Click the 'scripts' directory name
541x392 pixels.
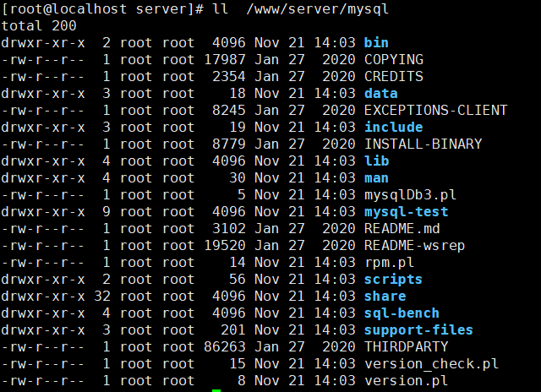pyautogui.click(x=394, y=280)
